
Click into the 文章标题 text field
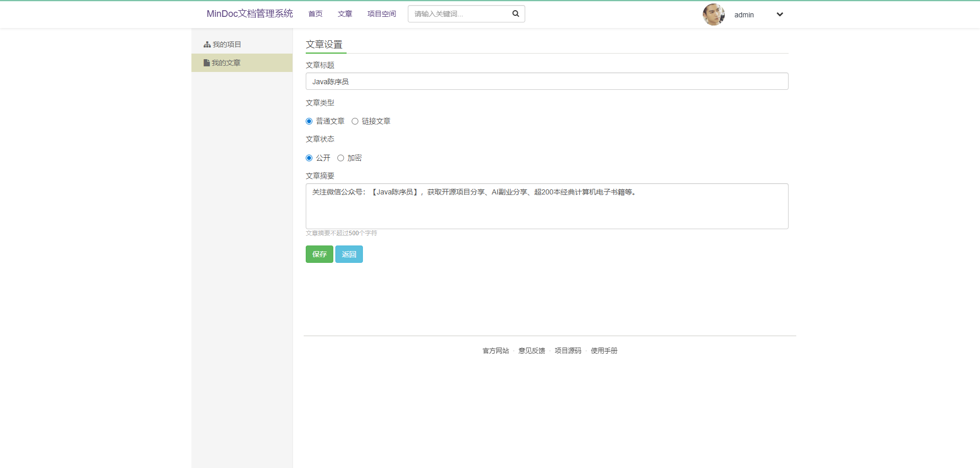point(547,82)
